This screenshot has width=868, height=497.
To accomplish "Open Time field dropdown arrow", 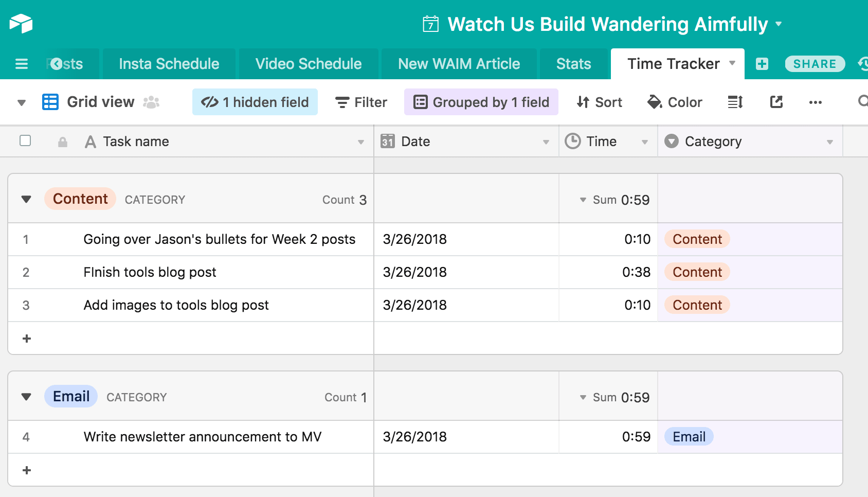I will [645, 142].
